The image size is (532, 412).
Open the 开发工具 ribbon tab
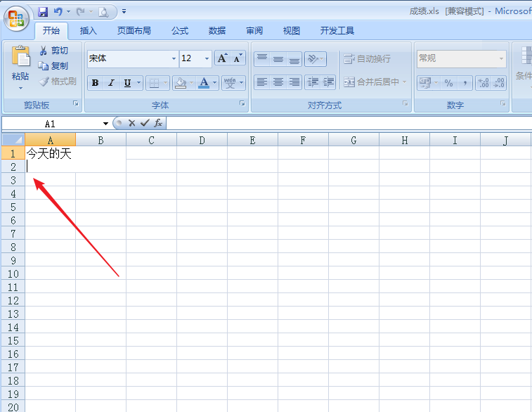[337, 31]
